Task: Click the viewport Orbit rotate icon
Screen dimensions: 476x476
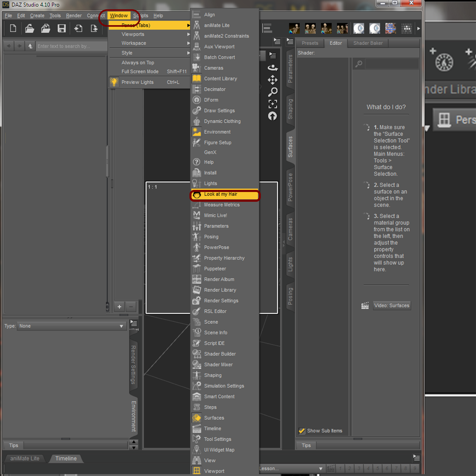Action: [x=272, y=68]
